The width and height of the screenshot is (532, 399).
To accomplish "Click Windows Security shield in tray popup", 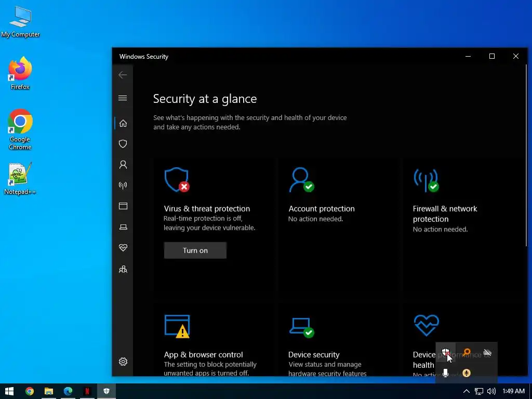I will click(x=445, y=353).
